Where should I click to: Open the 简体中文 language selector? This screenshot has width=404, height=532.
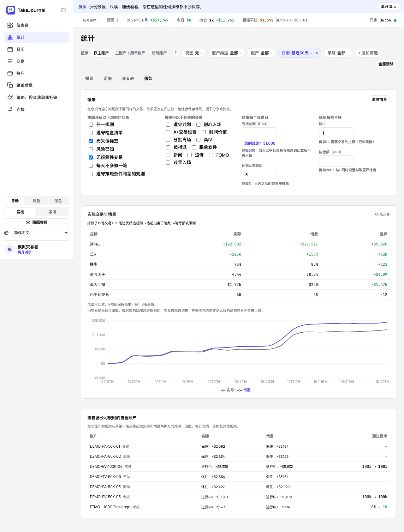point(40,233)
